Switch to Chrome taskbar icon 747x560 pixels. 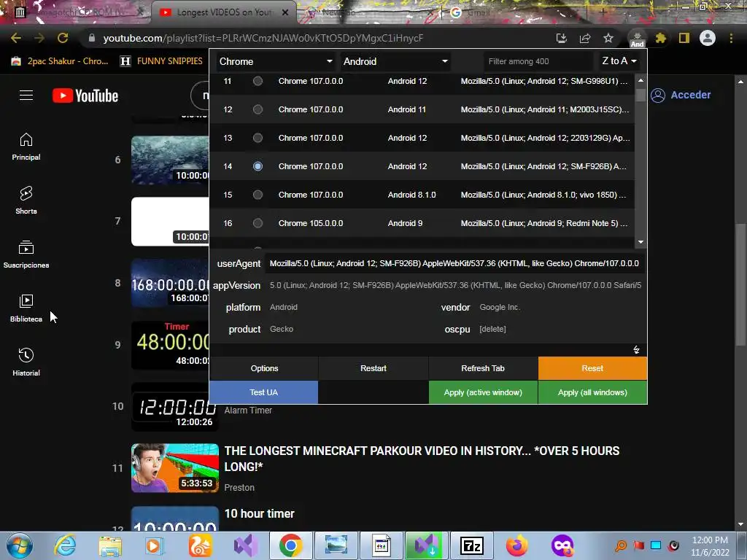pos(290,545)
